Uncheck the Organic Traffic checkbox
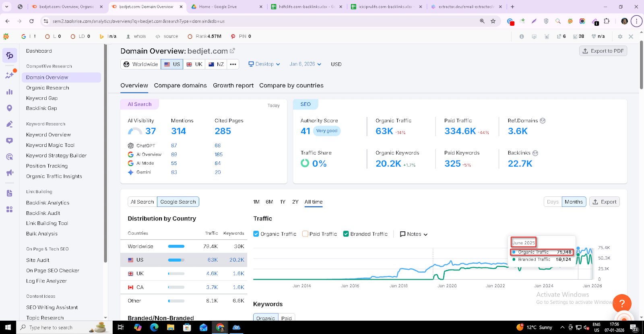This screenshot has height=334, width=644. [256, 234]
